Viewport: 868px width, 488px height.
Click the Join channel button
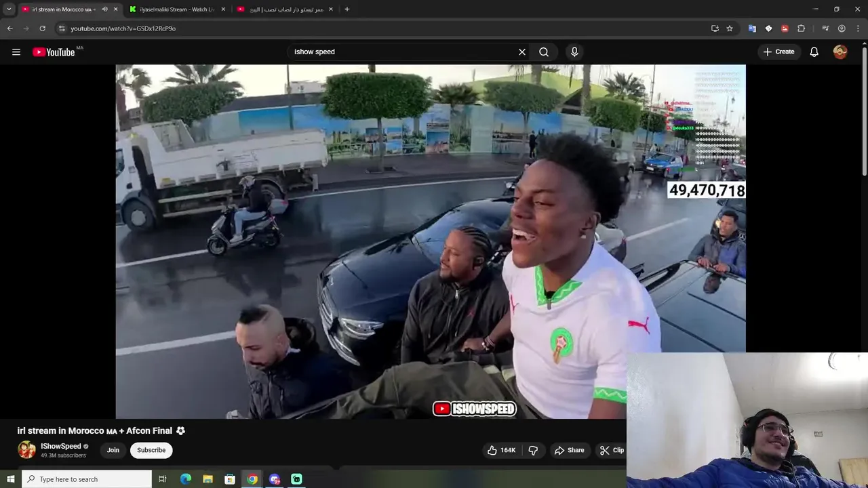[113, 450]
